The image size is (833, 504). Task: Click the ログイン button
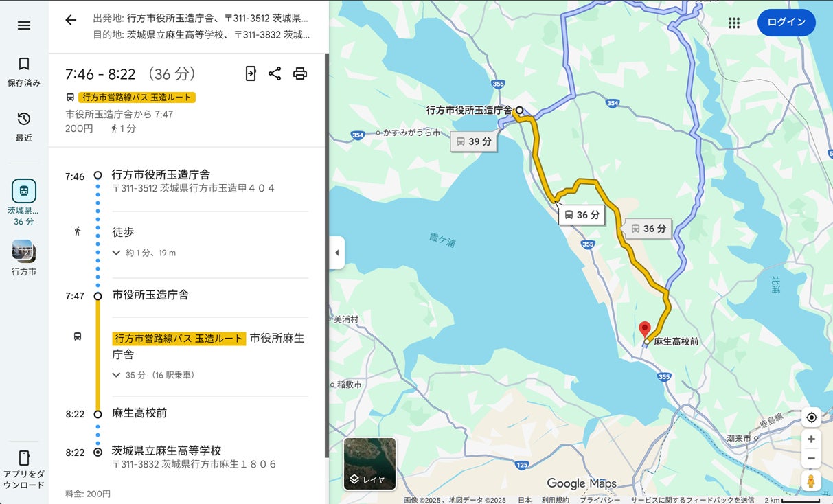(786, 23)
